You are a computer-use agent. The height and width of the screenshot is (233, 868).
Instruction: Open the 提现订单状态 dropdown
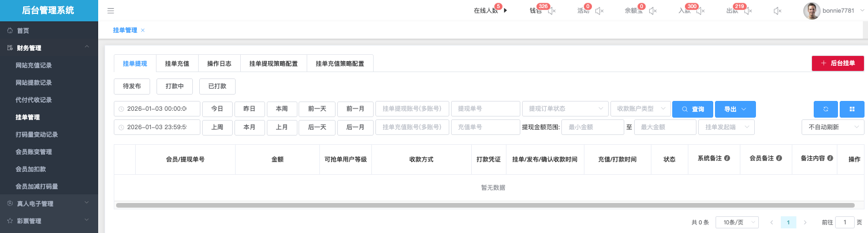click(x=565, y=109)
